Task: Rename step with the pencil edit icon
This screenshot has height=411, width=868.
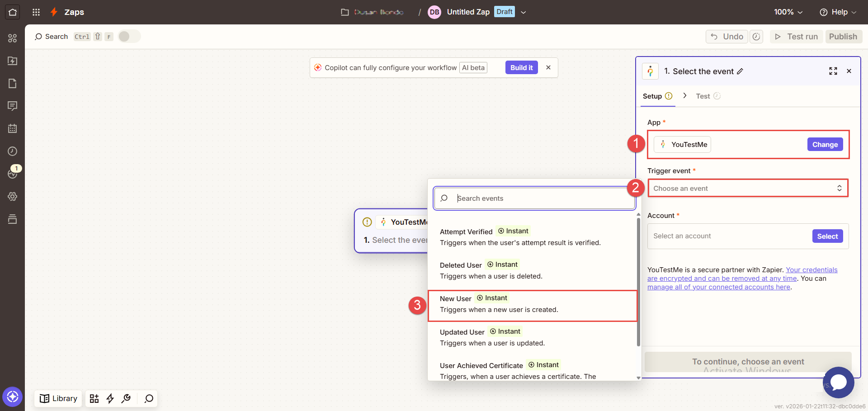Action: [740, 71]
